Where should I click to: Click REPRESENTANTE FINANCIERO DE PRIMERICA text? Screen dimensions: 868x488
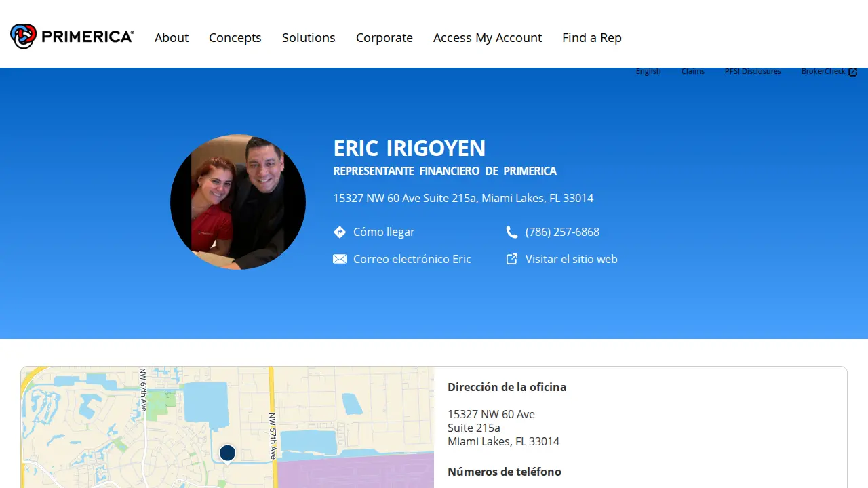pos(445,171)
